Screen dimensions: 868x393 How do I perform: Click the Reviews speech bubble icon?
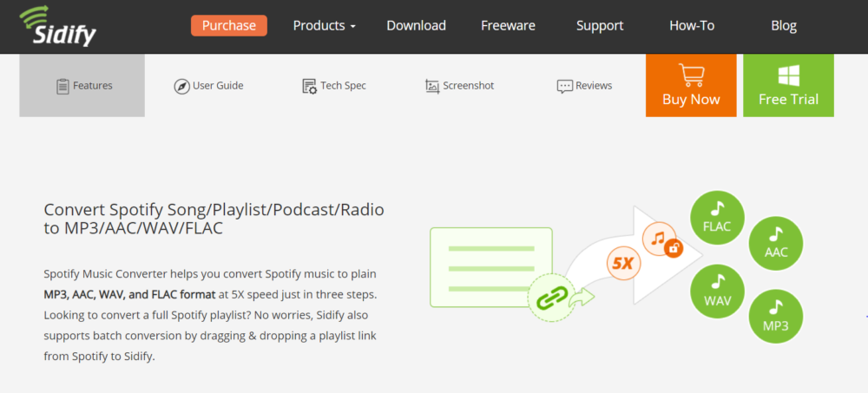pos(565,87)
